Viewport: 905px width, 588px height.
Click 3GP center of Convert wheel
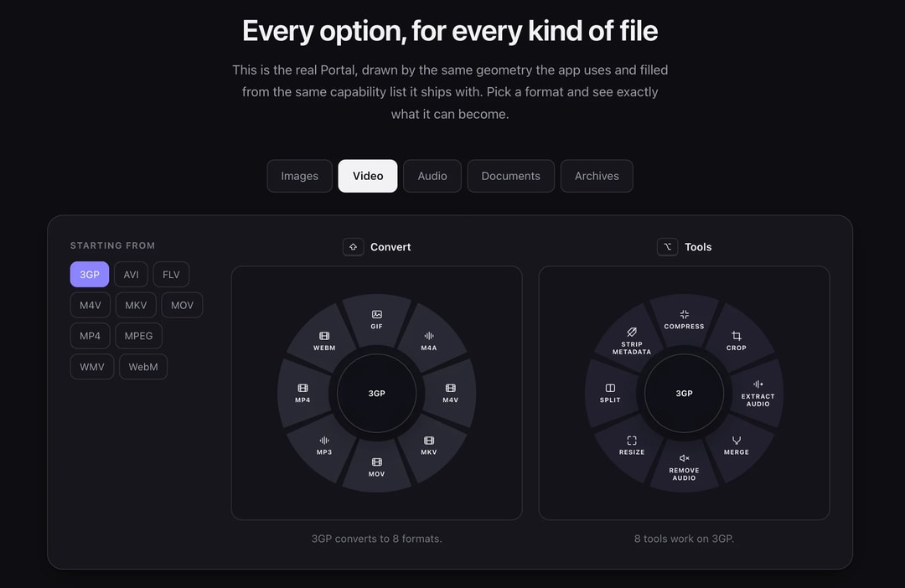pyautogui.click(x=376, y=393)
